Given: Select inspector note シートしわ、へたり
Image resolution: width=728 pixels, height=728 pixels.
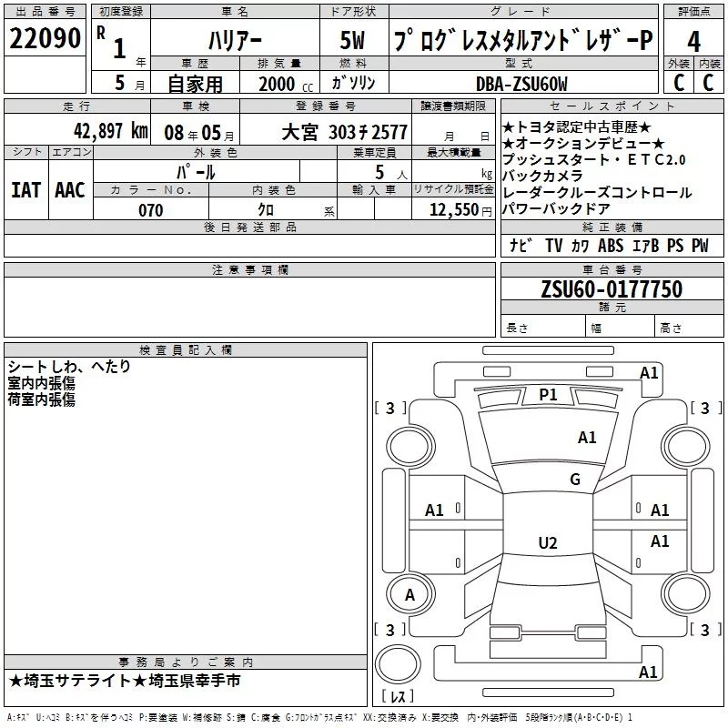Looking at the screenshot, I should 69,367.
